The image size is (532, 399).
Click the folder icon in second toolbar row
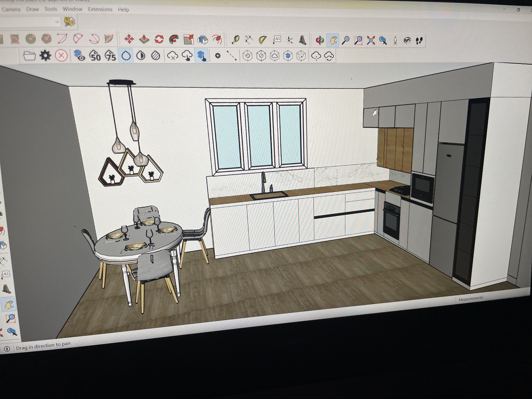29,56
